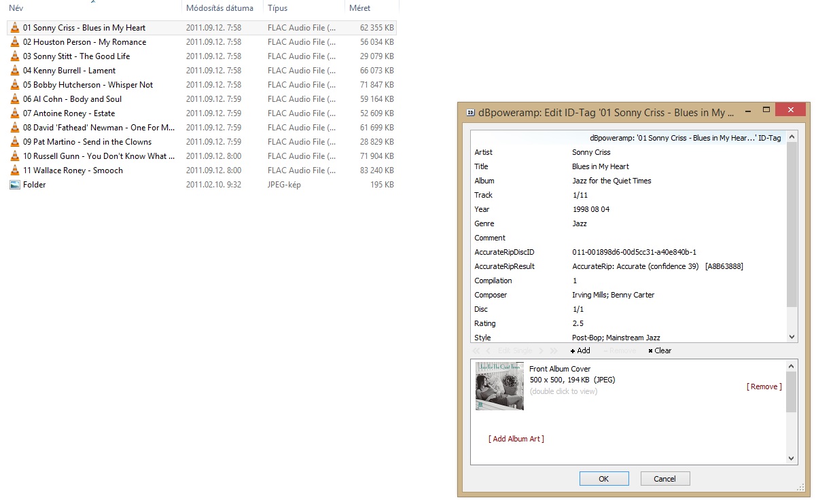Click VLC icon of 08 David Newman file

[x=14, y=128]
